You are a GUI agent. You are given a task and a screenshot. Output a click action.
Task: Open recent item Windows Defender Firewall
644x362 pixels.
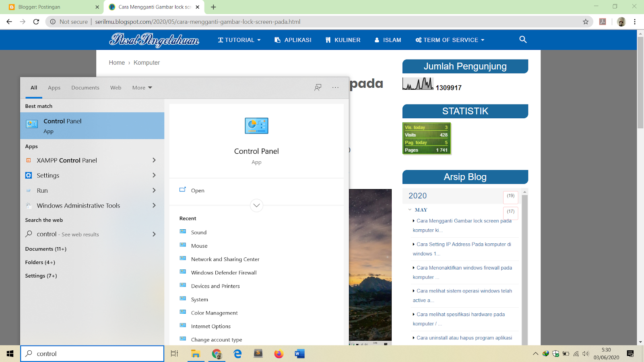click(224, 272)
